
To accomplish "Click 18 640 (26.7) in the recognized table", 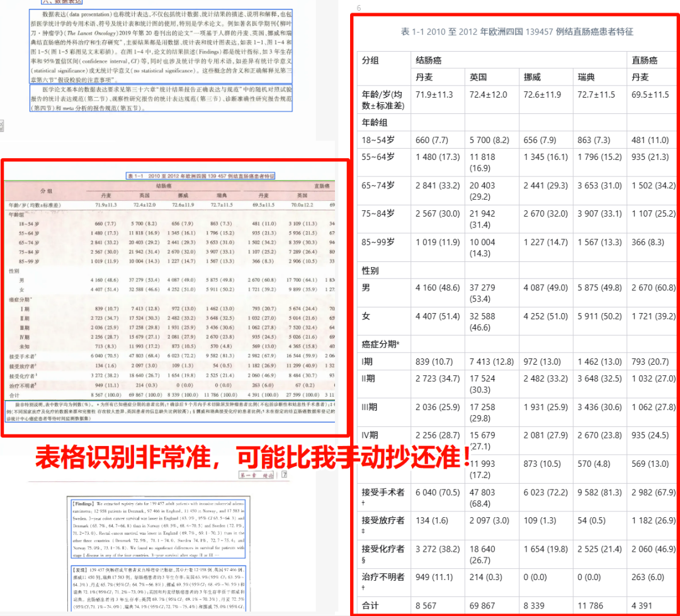I will tap(482, 554).
